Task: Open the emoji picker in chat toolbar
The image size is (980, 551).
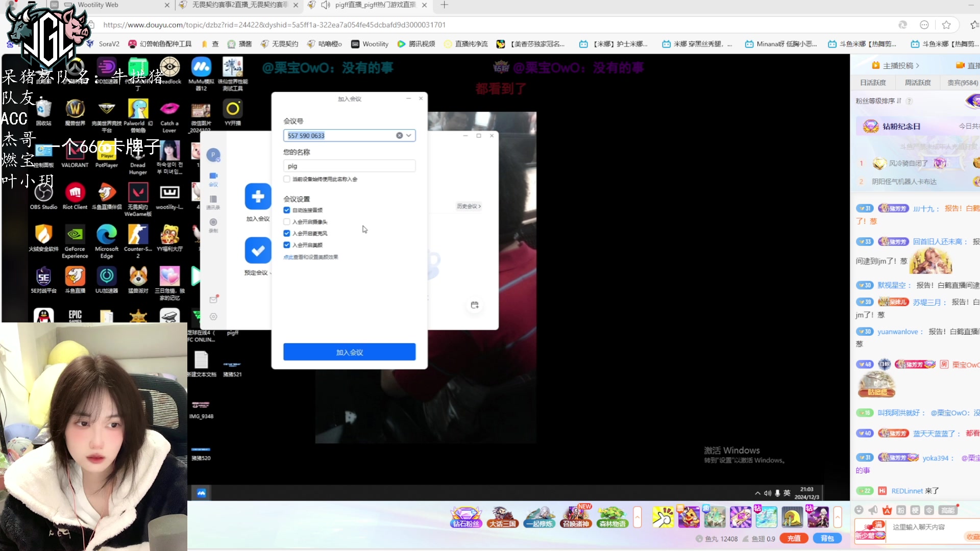Action: [x=859, y=510]
